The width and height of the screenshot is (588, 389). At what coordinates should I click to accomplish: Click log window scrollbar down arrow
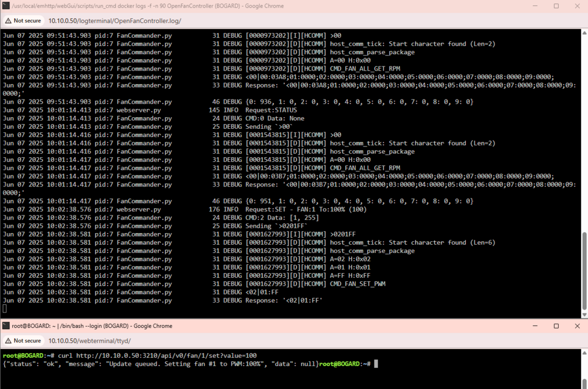tap(584, 315)
